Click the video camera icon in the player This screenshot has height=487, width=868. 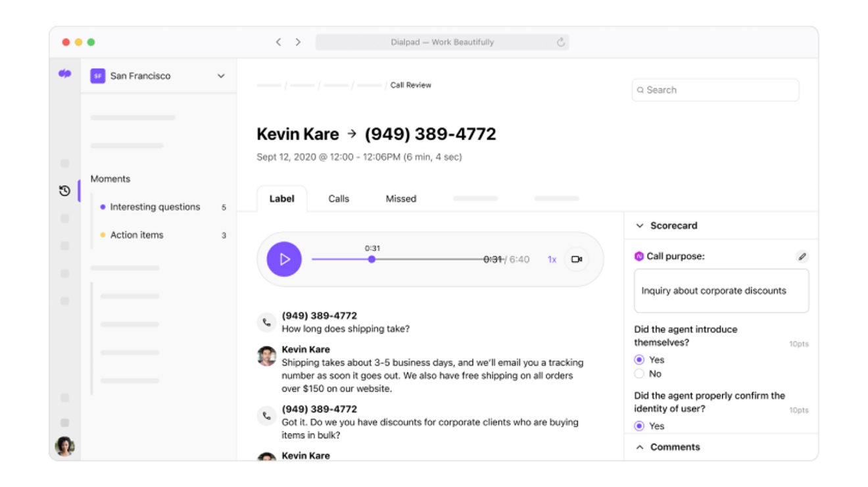tap(577, 259)
